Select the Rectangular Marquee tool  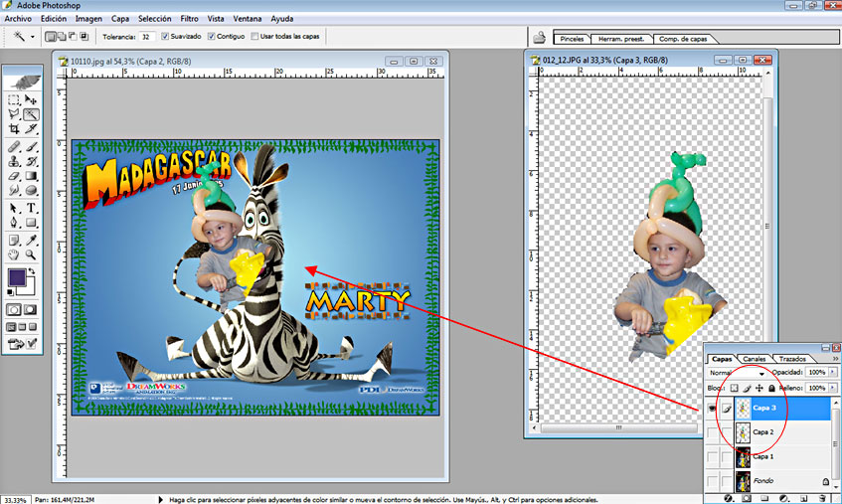pyautogui.click(x=14, y=100)
